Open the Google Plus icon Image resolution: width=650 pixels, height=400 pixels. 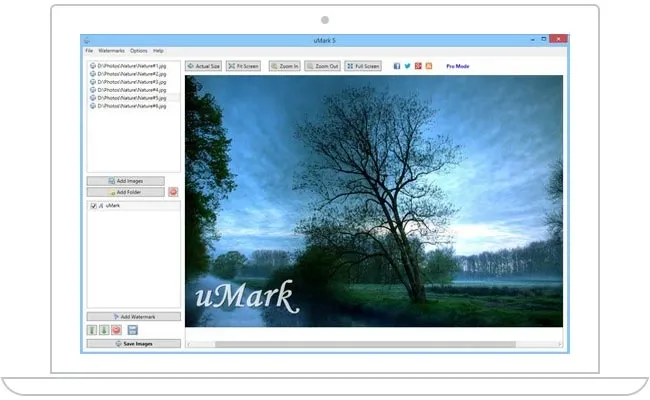click(418, 66)
